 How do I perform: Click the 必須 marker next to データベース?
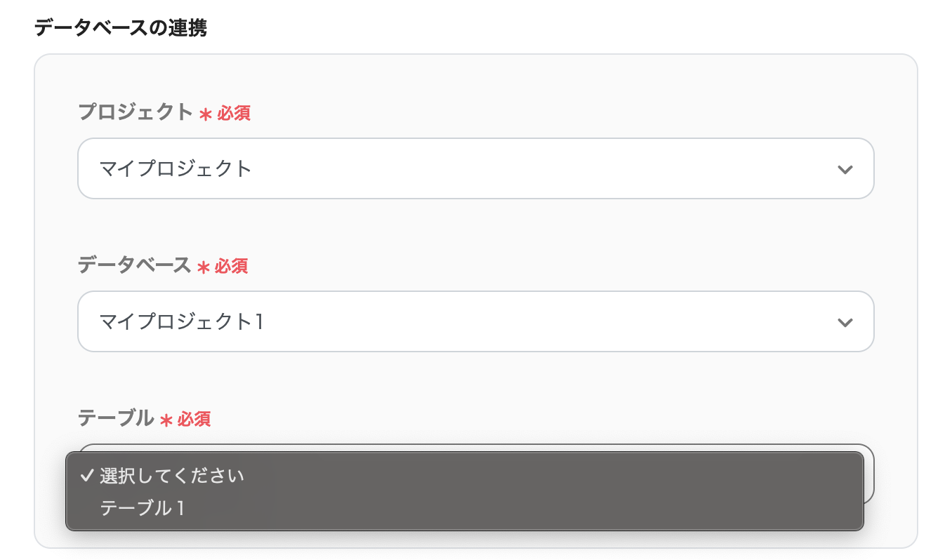(x=231, y=267)
